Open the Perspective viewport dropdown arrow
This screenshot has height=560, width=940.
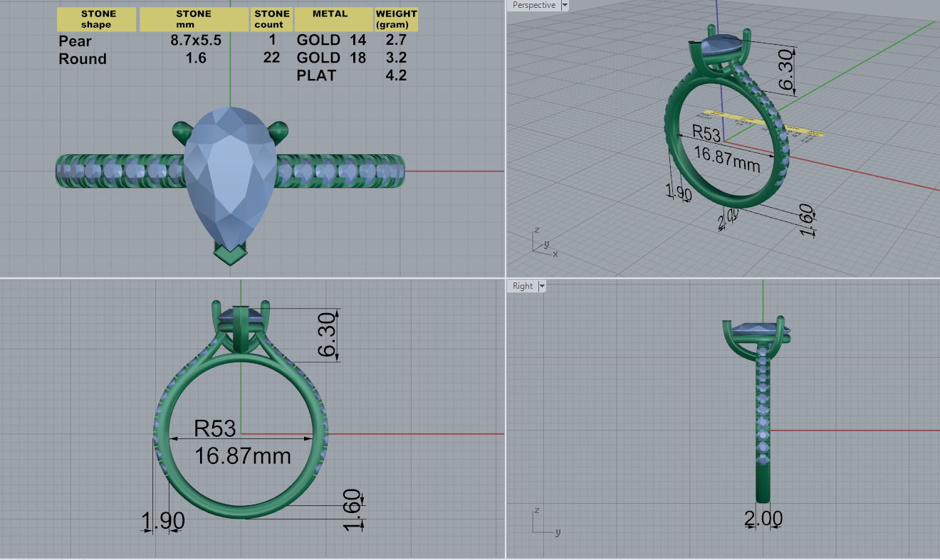(x=565, y=5)
